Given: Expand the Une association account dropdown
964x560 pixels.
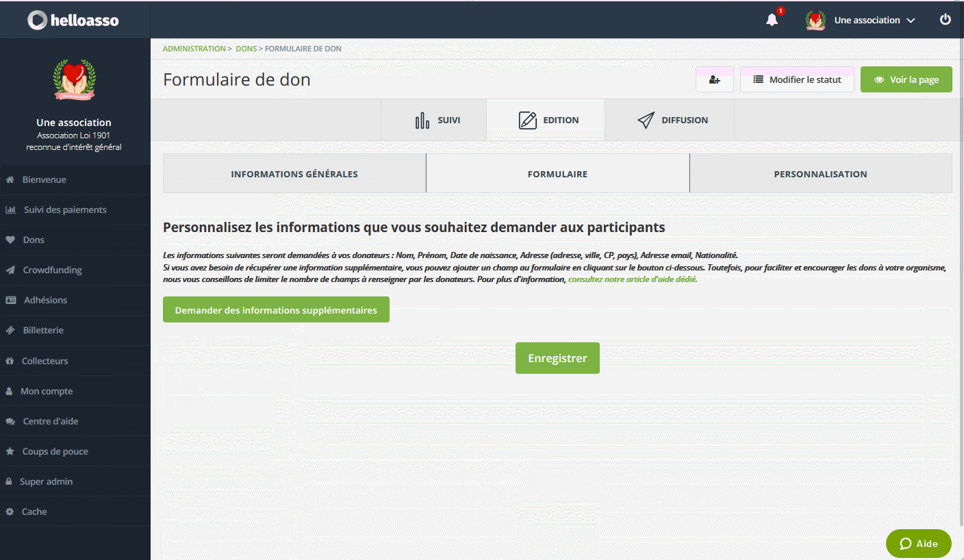Looking at the screenshot, I should [874, 21].
